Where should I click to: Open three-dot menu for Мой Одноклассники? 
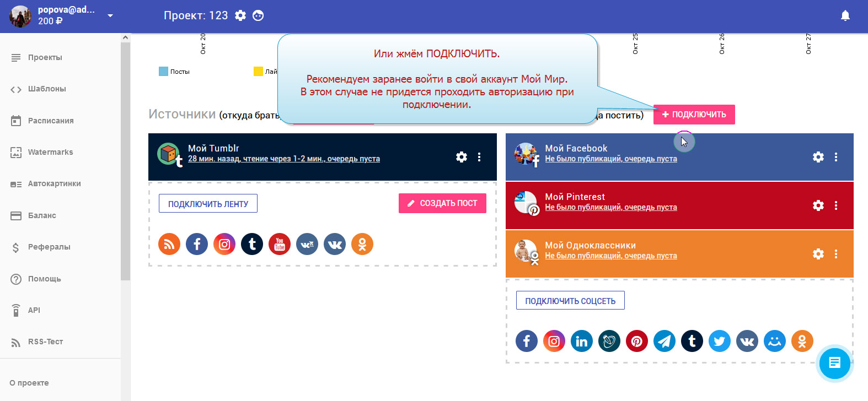point(836,254)
